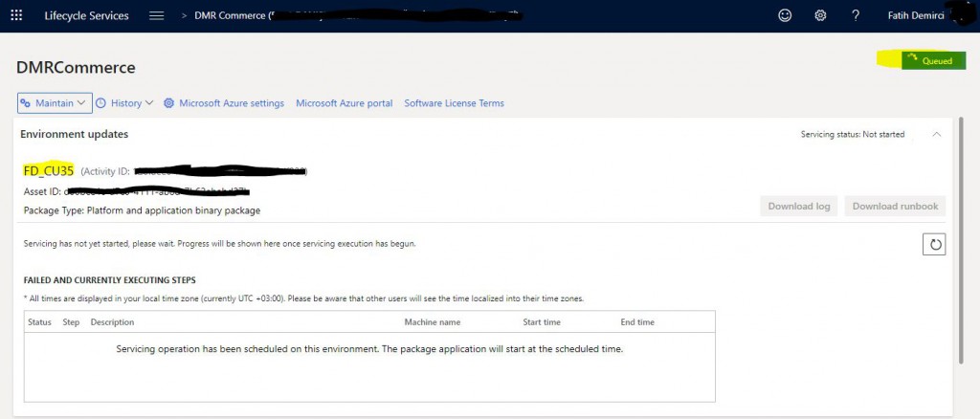Open the hamburger navigation menu

[x=157, y=15]
